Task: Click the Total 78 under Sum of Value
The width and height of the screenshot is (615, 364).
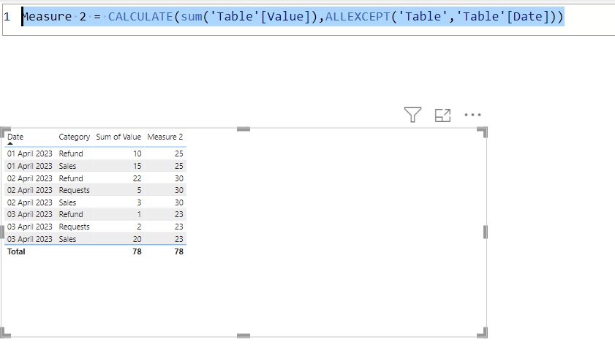Action: click(137, 252)
